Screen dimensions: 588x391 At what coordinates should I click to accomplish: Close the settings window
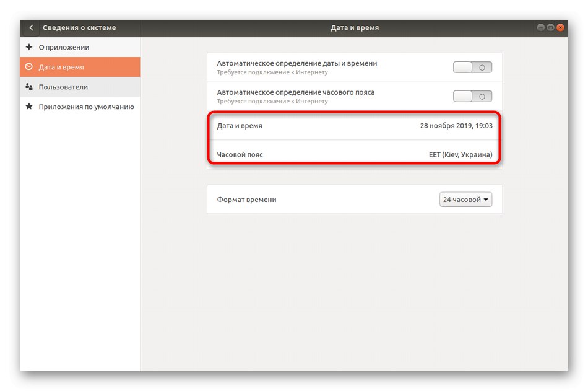[560, 27]
